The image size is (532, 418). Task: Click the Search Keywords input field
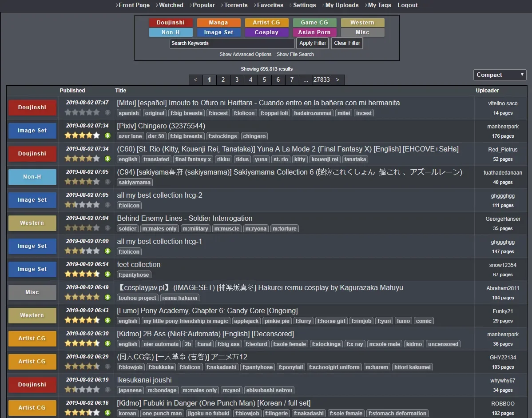click(232, 43)
